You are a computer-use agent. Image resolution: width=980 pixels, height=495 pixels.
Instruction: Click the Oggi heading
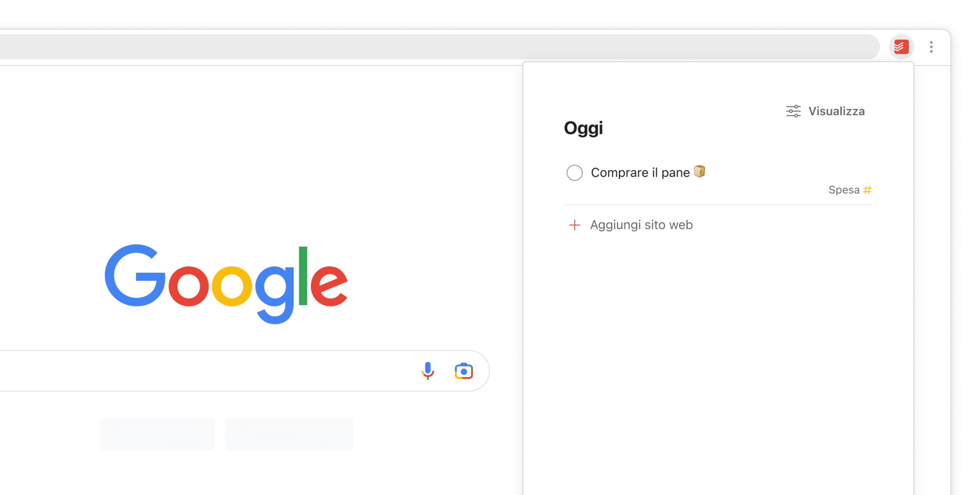[583, 128]
